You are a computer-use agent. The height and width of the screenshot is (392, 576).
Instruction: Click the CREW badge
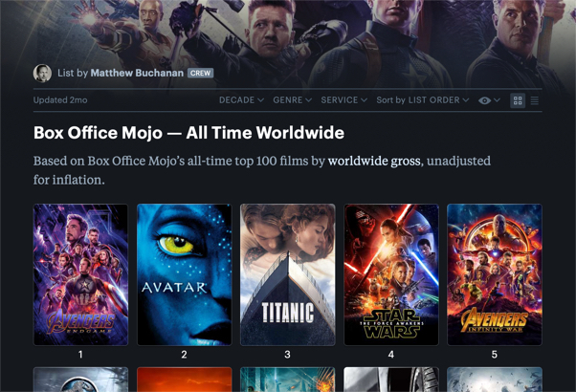point(200,73)
